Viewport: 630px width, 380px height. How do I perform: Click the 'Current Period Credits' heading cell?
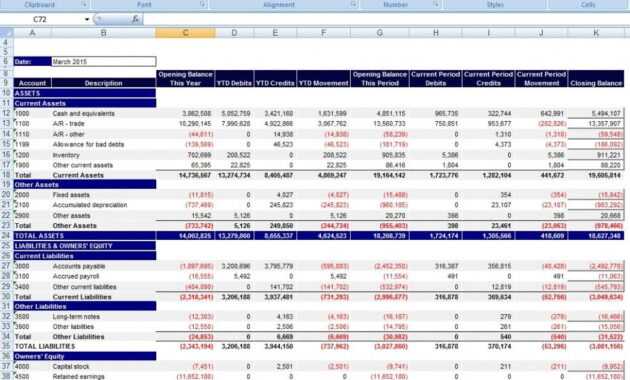point(489,79)
